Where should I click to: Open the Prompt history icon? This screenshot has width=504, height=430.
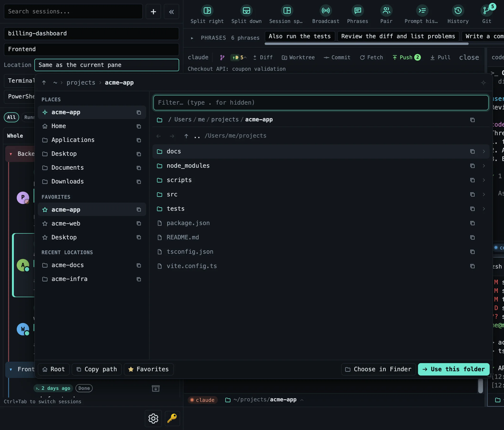tap(422, 11)
